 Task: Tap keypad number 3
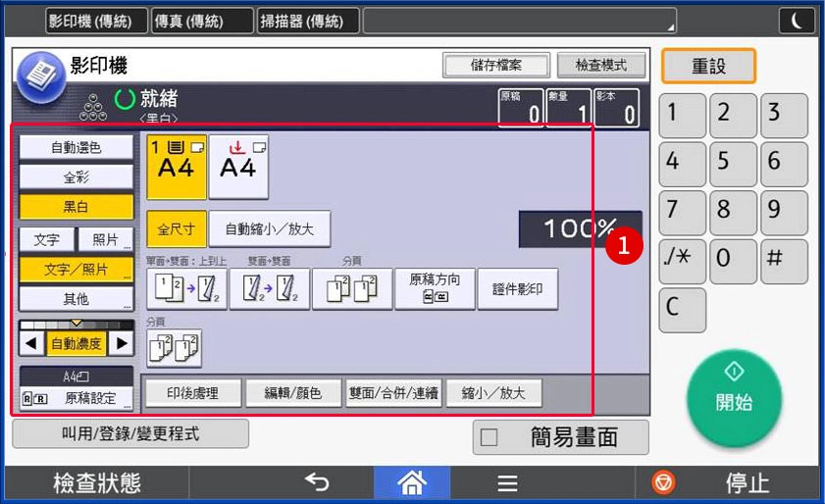pyautogui.click(x=784, y=116)
